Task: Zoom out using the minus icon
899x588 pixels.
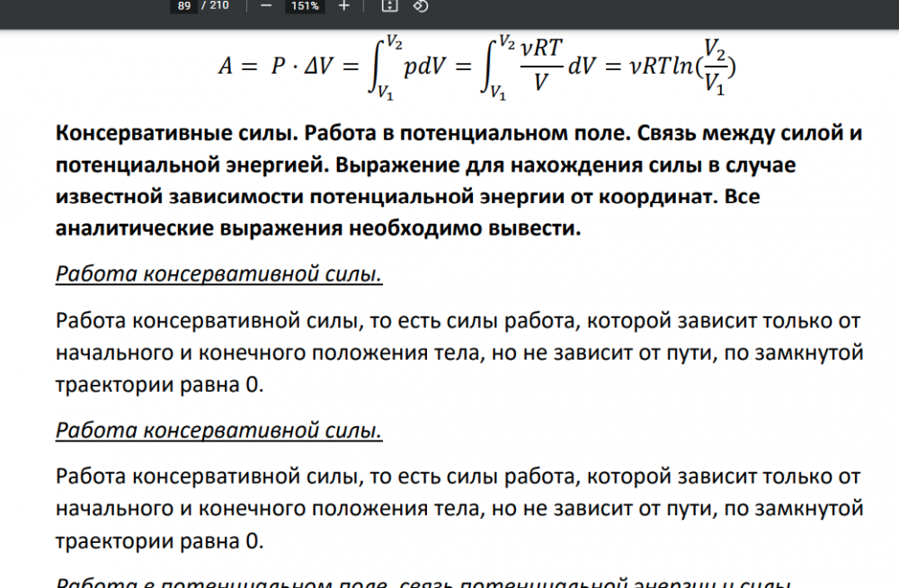Action: [x=266, y=5]
